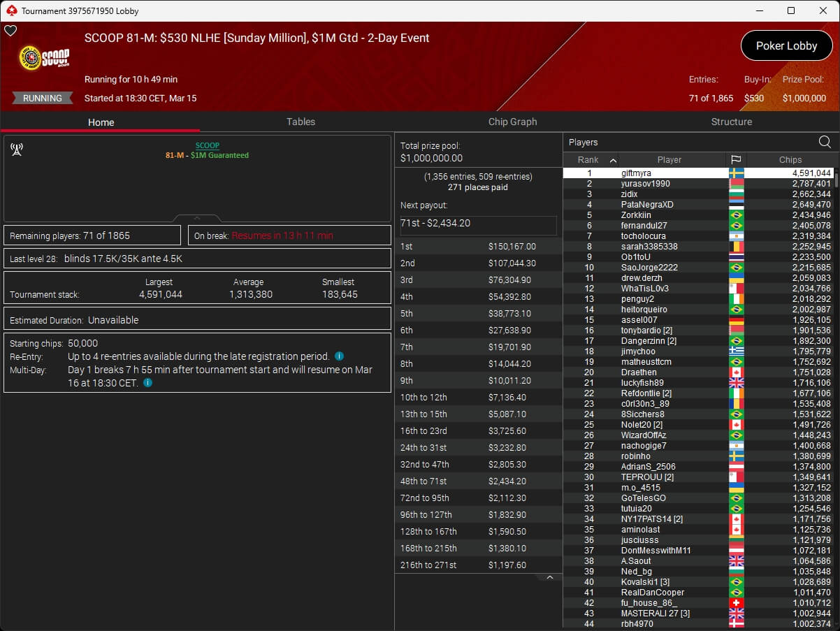This screenshot has width=840, height=631.
Task: Sort players by Chips column
Action: point(790,160)
